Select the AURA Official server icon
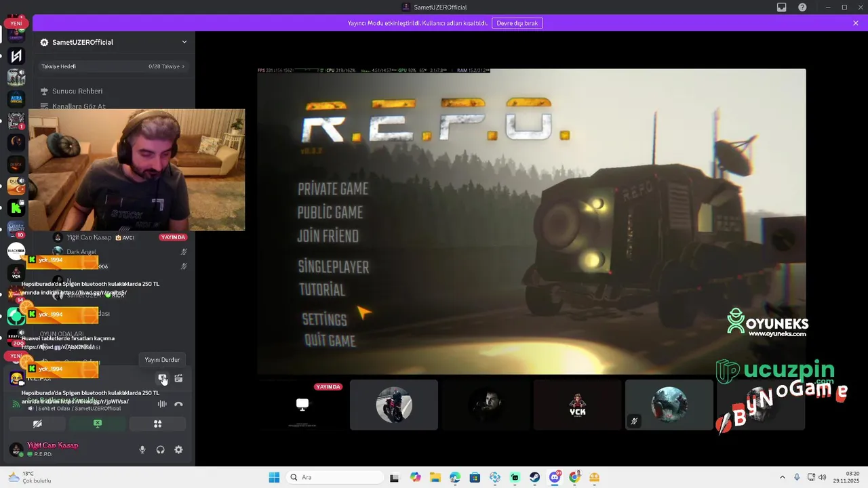 coord(16,99)
